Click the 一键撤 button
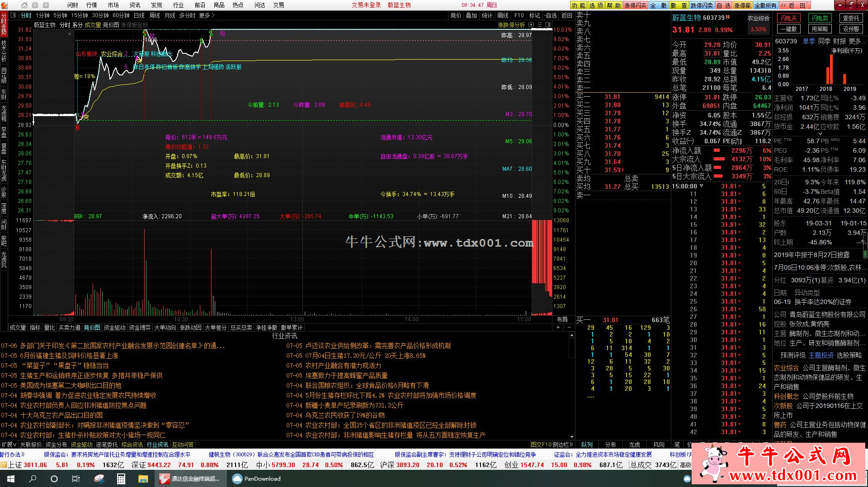This screenshot has width=868, height=487. coord(788,29)
